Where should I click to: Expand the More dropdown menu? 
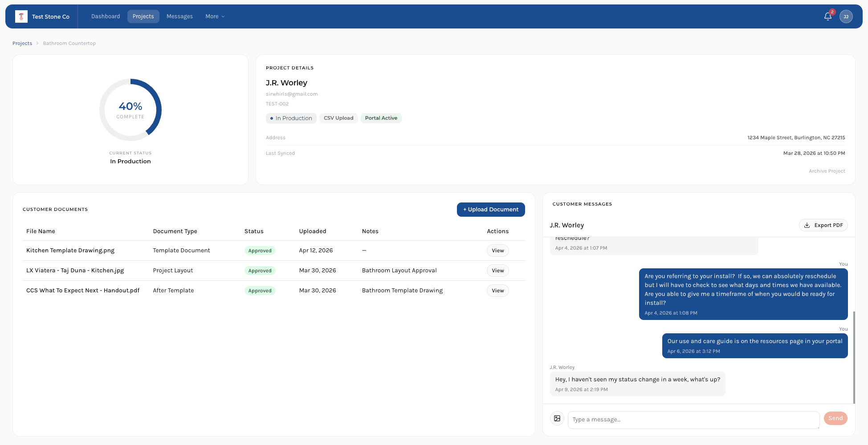tap(215, 16)
